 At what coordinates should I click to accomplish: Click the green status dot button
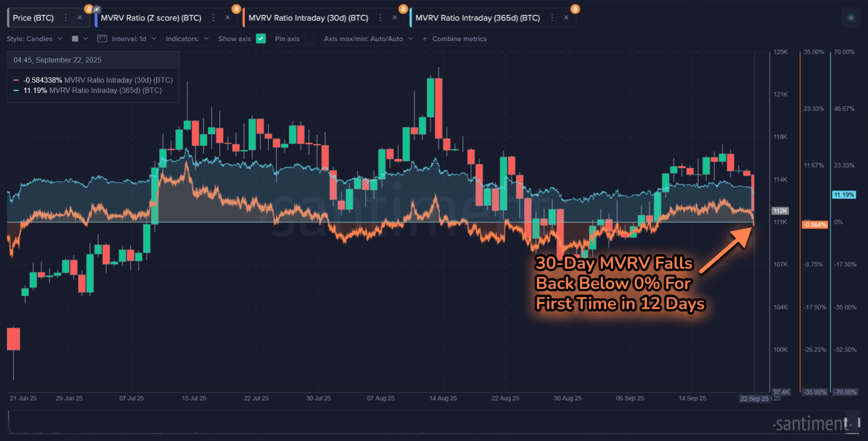click(851, 18)
